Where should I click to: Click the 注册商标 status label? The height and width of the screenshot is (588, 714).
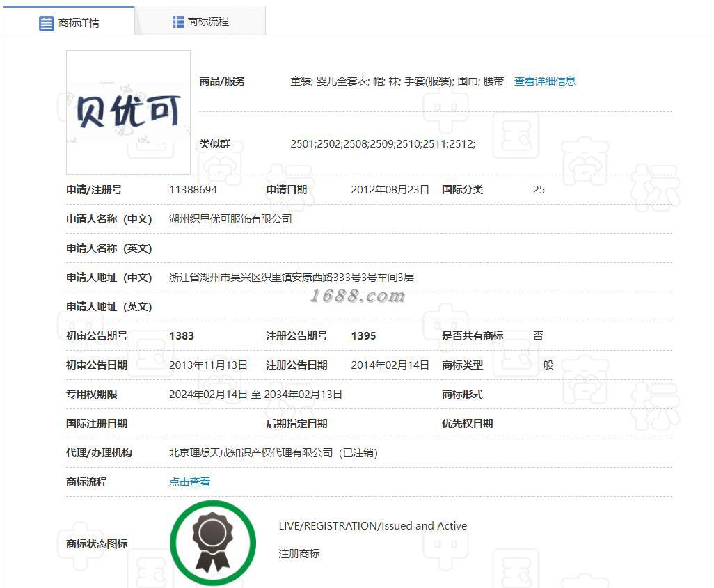[x=299, y=554]
